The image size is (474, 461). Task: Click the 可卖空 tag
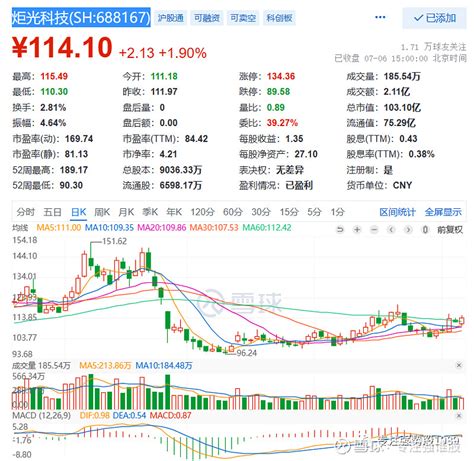[x=243, y=18]
